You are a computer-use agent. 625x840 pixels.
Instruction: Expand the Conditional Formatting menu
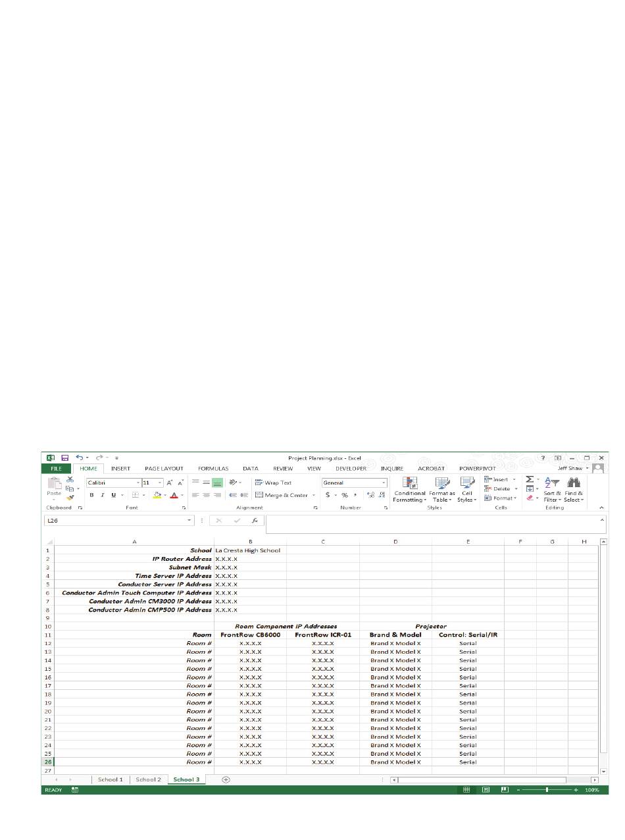coord(410,490)
